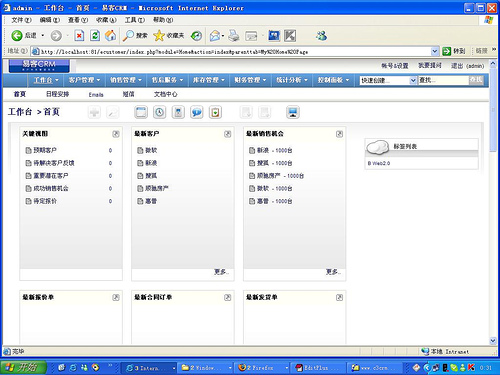Select the monitor icon in workbench toolbar

click(x=293, y=112)
